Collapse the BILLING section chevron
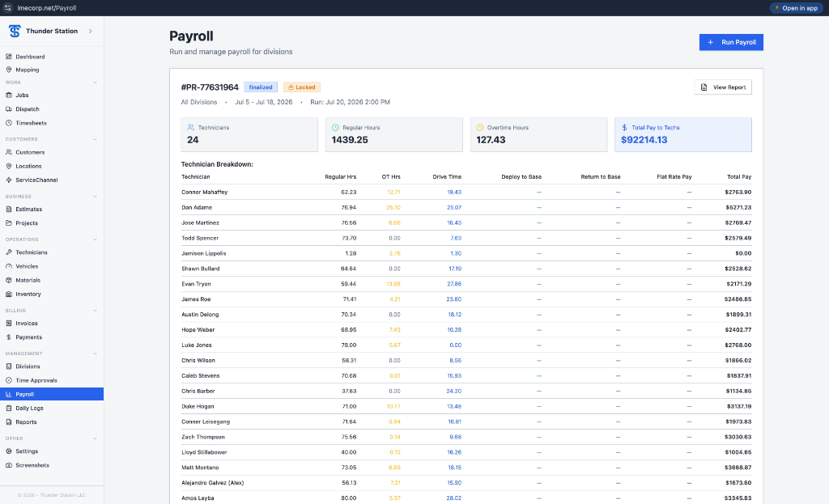The height and width of the screenshot is (504, 829). click(x=96, y=311)
